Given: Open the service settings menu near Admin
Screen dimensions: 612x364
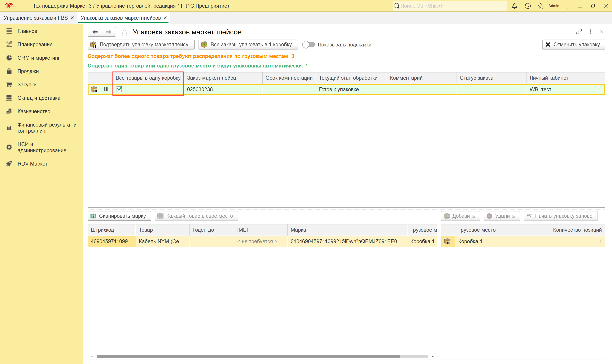Looking at the screenshot, I should pyautogui.click(x=567, y=6).
